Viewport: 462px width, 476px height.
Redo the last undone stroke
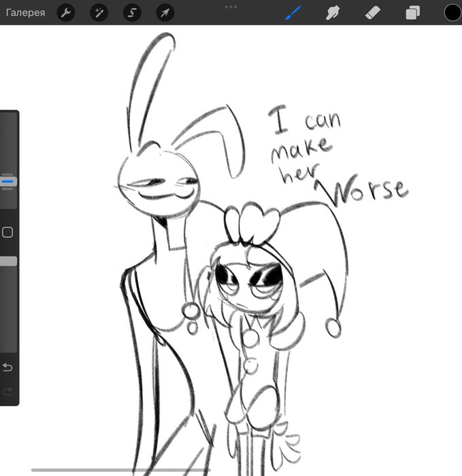(x=7, y=391)
